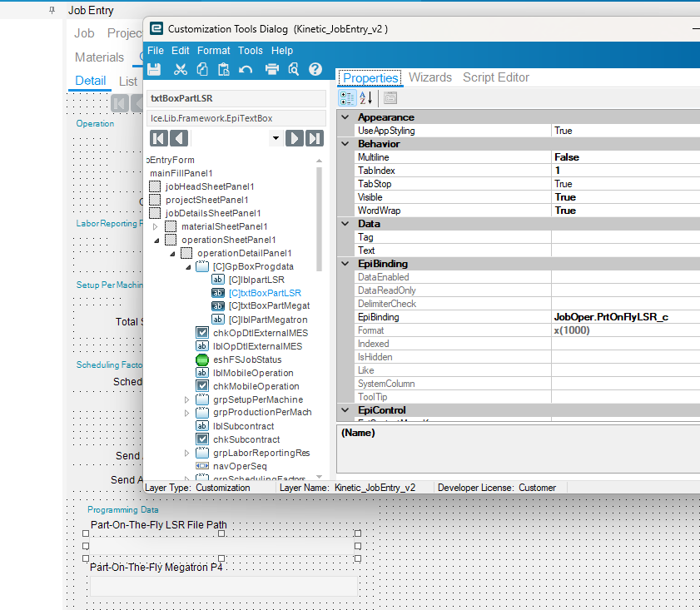Click the Print icon in the toolbar
The width and height of the screenshot is (700, 610).
pyautogui.click(x=272, y=69)
